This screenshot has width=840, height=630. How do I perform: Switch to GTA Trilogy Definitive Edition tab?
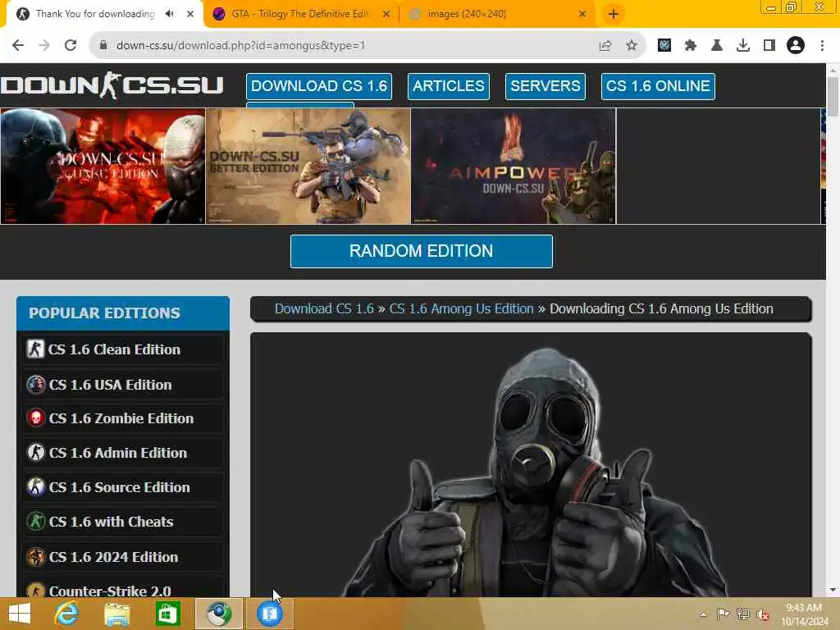[301, 14]
